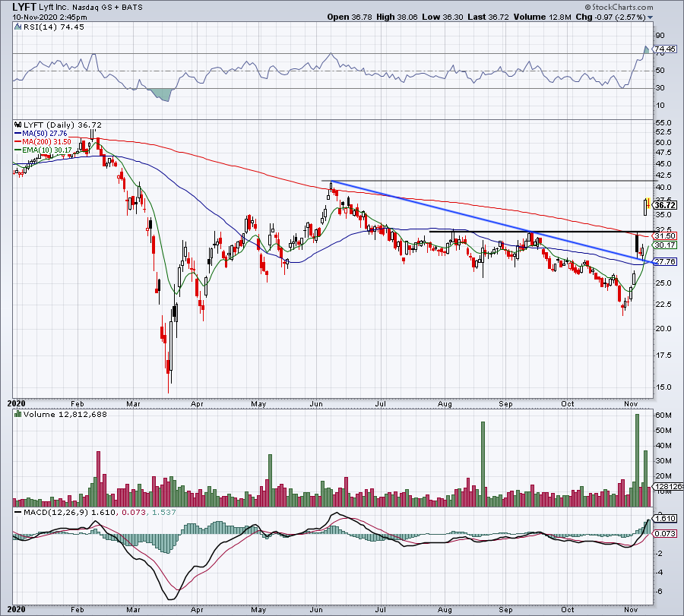
Task: Click the Chg -0.97 (-2.57%) value
Action: (x=610, y=17)
